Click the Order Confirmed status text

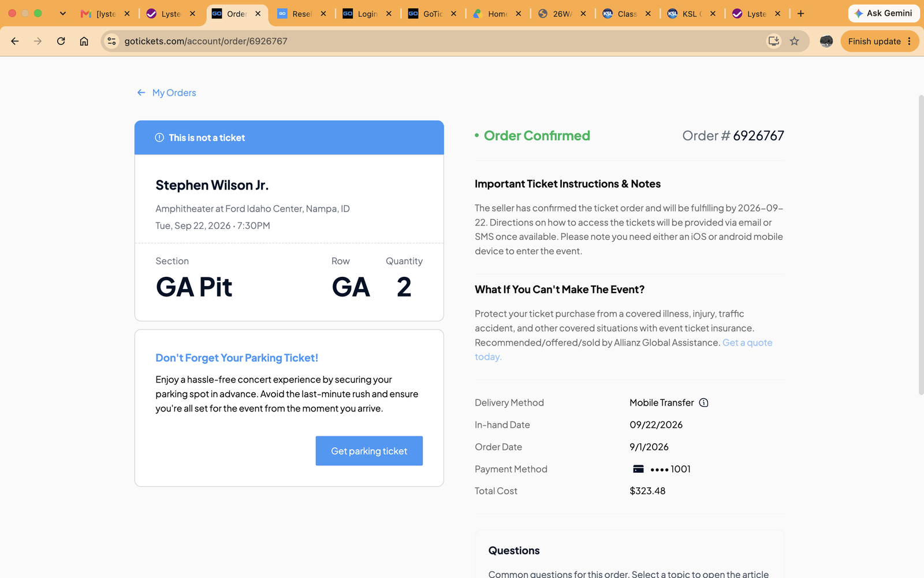[536, 136]
